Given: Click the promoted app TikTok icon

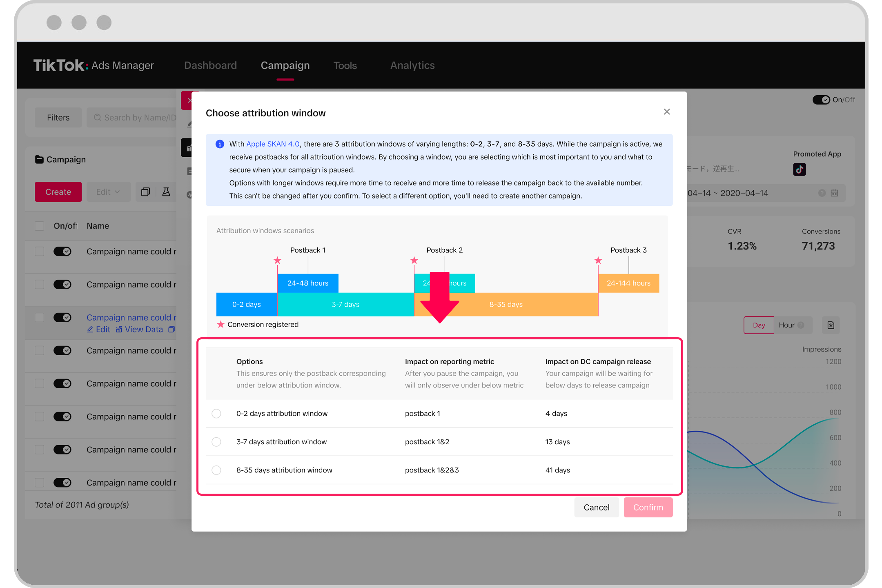Looking at the screenshot, I should coord(799,169).
